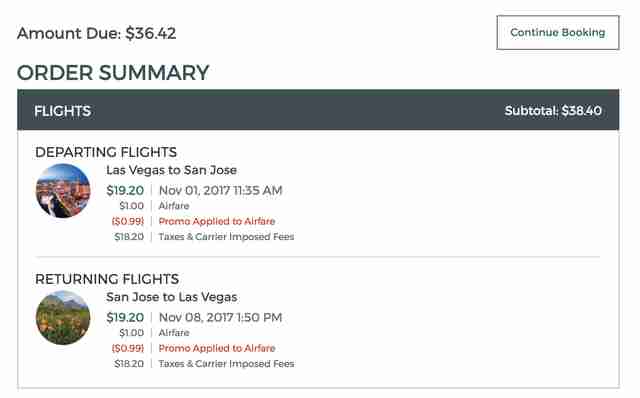Click the DEPARTING FLIGHTS heading

106,152
